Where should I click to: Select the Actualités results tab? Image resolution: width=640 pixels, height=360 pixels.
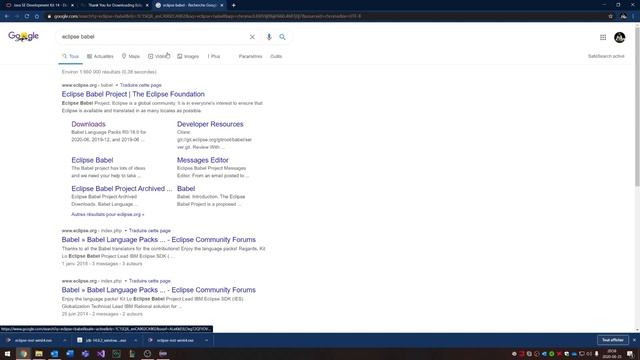point(100,56)
